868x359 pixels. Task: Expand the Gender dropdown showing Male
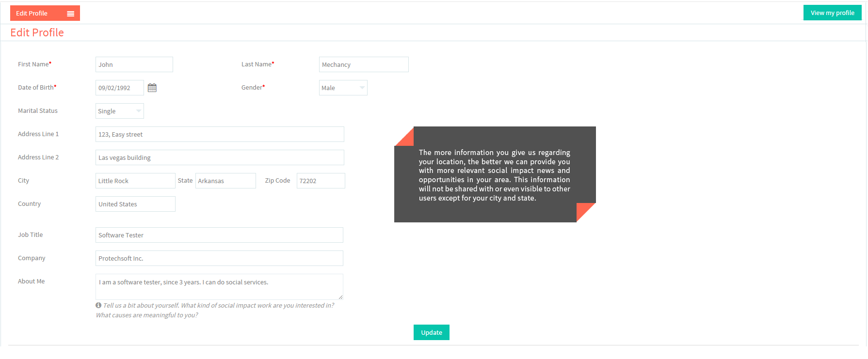pos(343,88)
